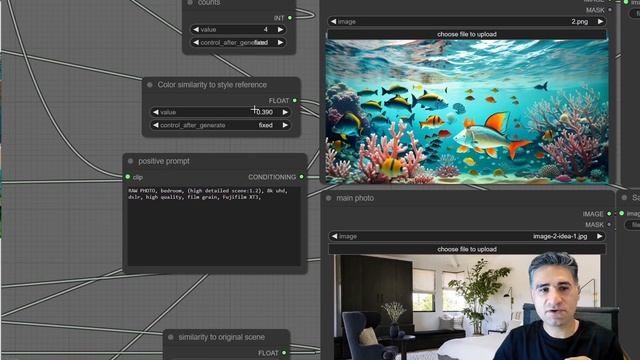Click MASK output connector of style image node
This screenshot has width=640, height=360.
tap(610, 10)
